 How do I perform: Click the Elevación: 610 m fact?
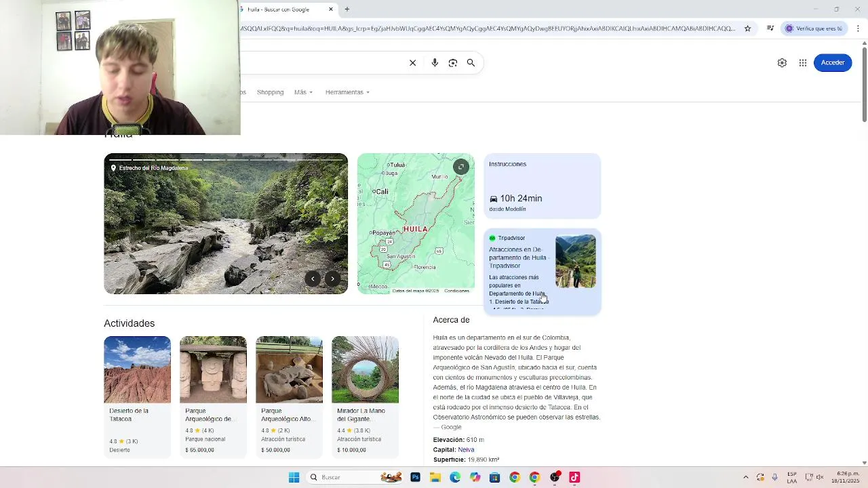tap(458, 440)
